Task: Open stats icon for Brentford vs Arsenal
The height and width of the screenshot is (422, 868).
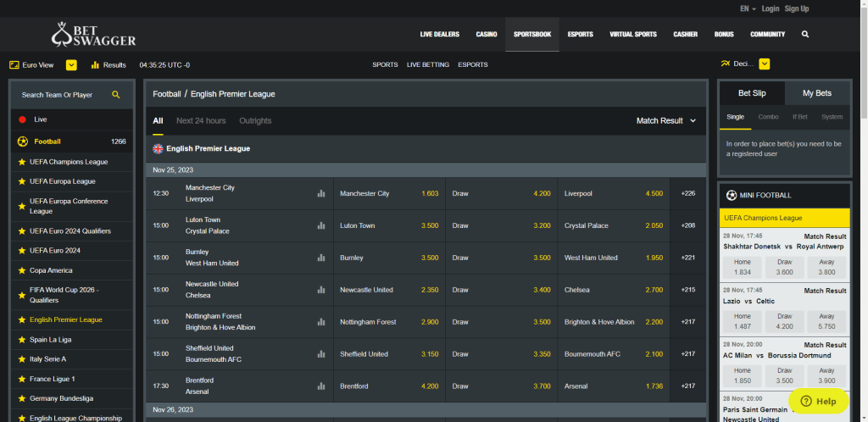Action: (320, 386)
